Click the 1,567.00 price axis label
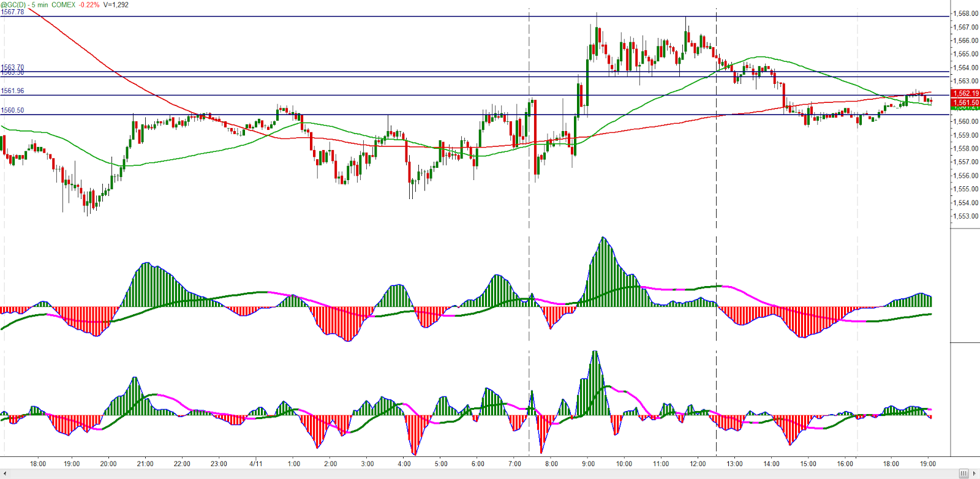 [x=966, y=27]
